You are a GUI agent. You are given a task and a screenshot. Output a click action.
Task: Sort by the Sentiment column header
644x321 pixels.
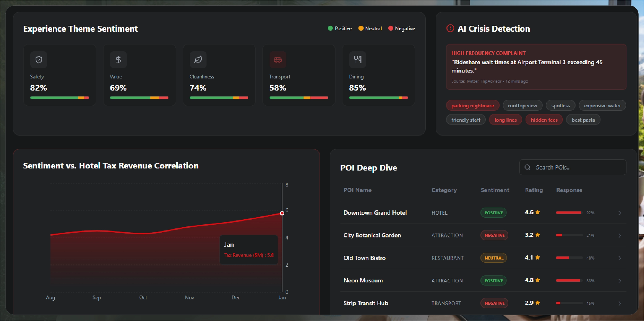[495, 190]
